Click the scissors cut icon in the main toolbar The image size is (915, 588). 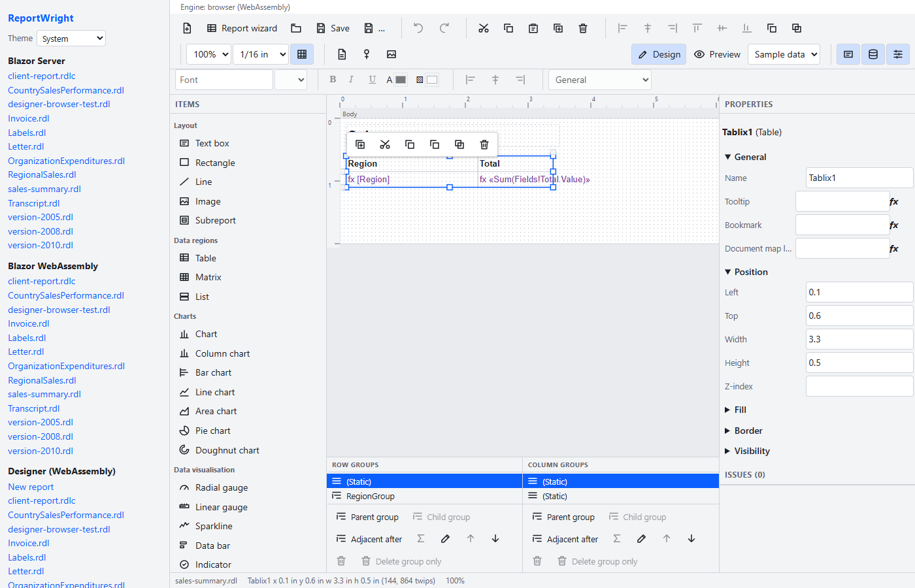484,28
